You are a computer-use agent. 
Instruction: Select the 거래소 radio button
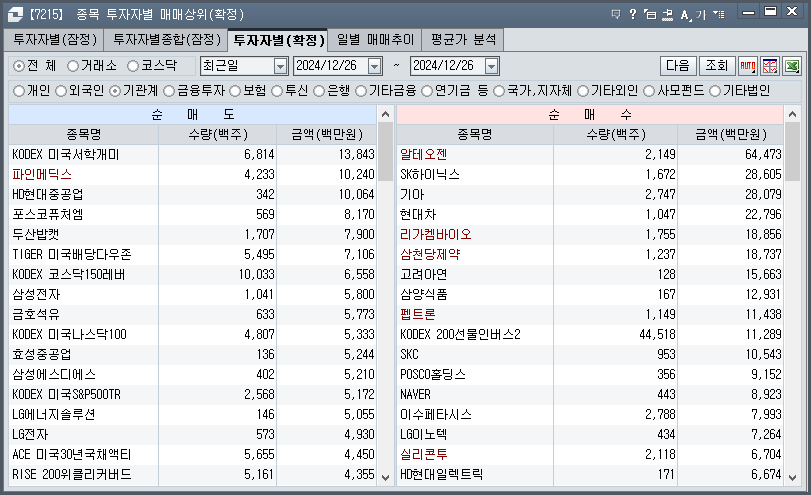pos(73,66)
